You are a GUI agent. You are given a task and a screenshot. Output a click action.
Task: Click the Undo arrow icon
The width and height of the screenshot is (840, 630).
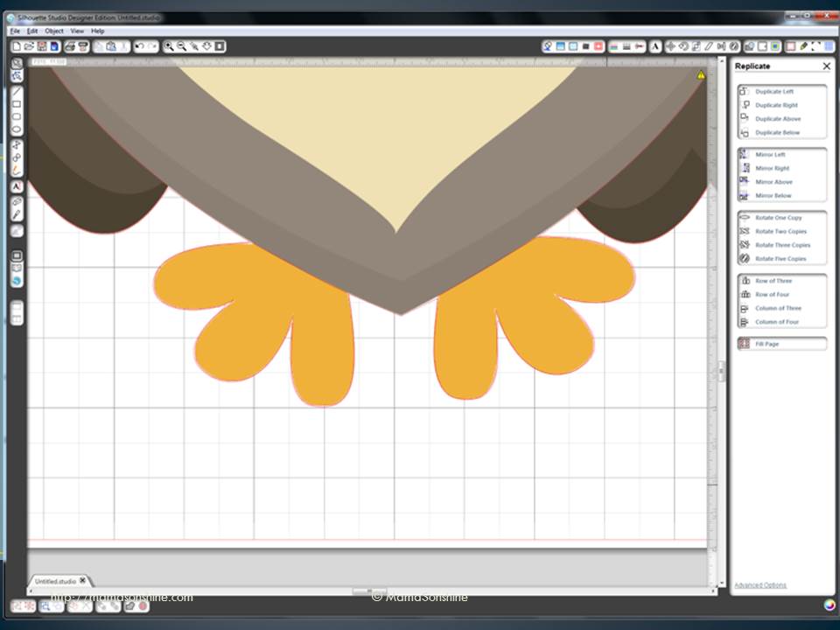(x=139, y=46)
